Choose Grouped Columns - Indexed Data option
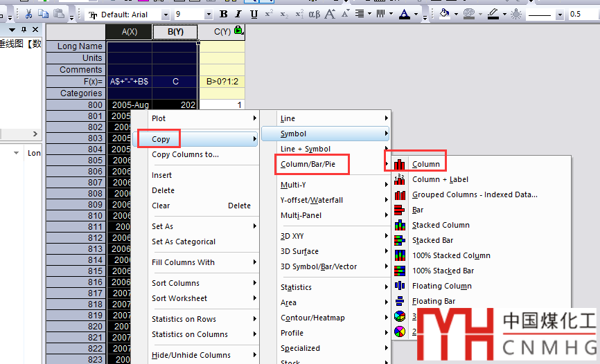 tap(474, 194)
